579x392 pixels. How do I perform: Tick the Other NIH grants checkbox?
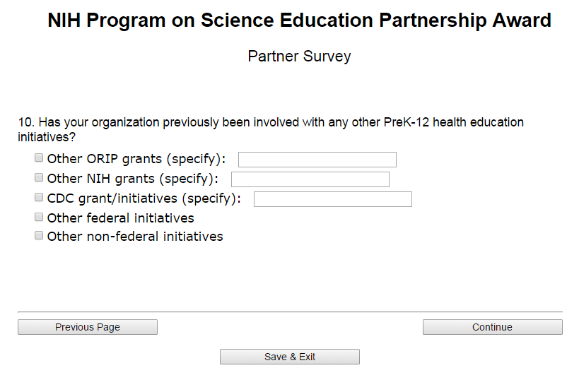(40, 178)
